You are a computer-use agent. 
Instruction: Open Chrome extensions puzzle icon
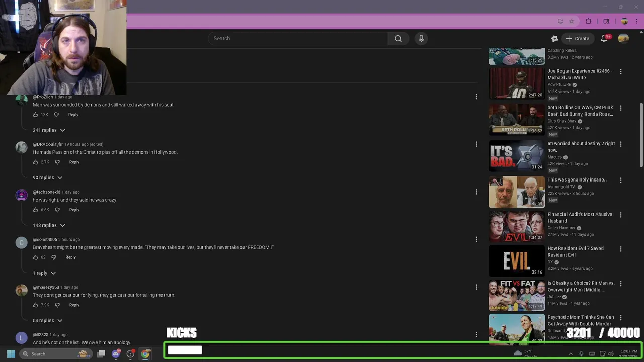pyautogui.click(x=588, y=21)
